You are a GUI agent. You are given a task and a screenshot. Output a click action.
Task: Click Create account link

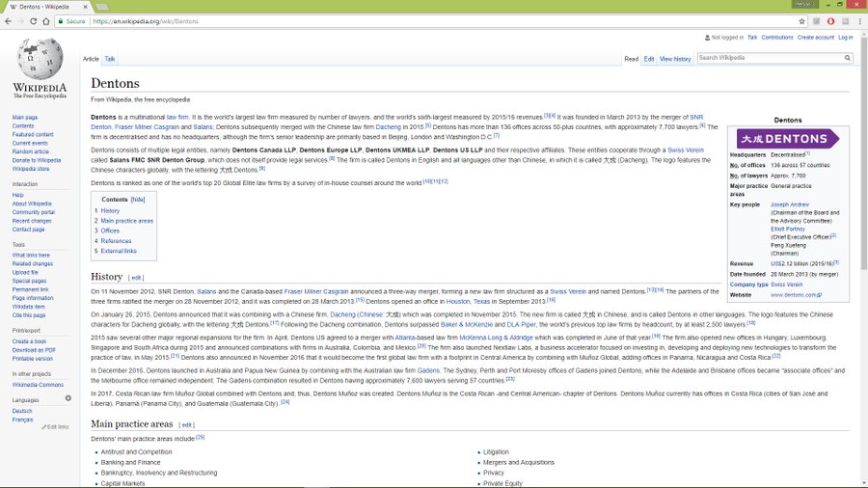pos(815,38)
